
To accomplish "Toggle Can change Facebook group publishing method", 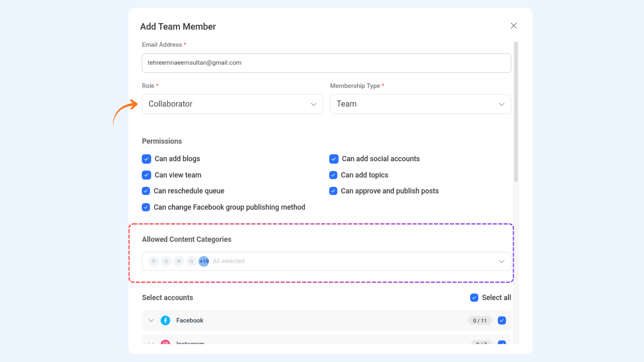I will pyautogui.click(x=146, y=207).
